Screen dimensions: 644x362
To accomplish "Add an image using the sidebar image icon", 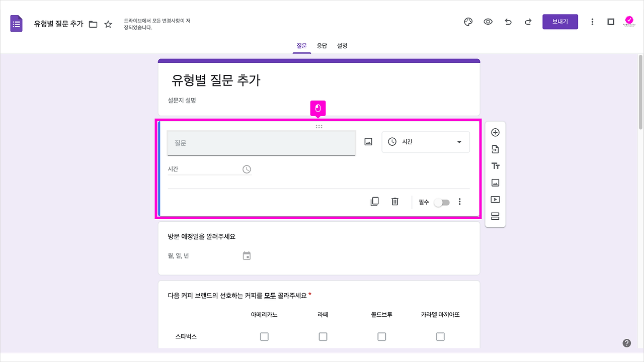I will coord(495,182).
